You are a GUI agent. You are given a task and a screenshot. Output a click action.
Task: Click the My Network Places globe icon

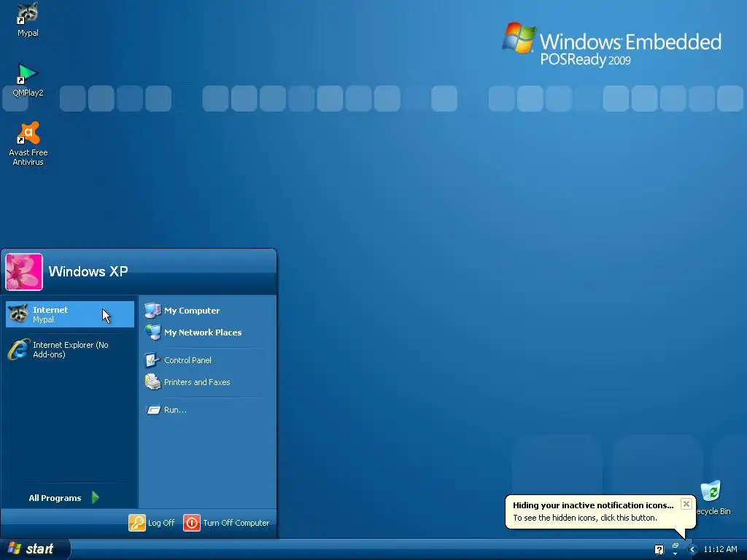[152, 332]
